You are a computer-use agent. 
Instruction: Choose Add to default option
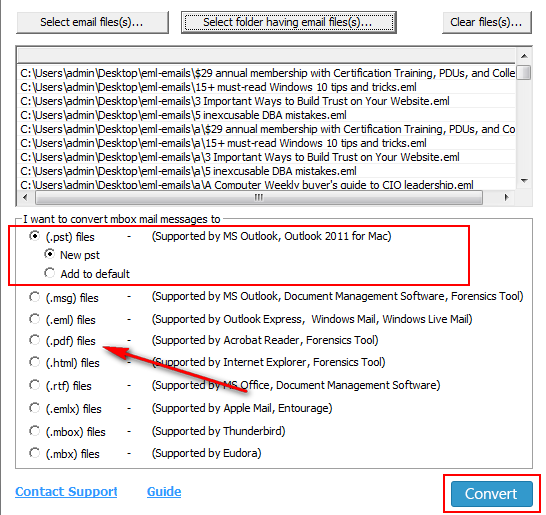coord(49,273)
